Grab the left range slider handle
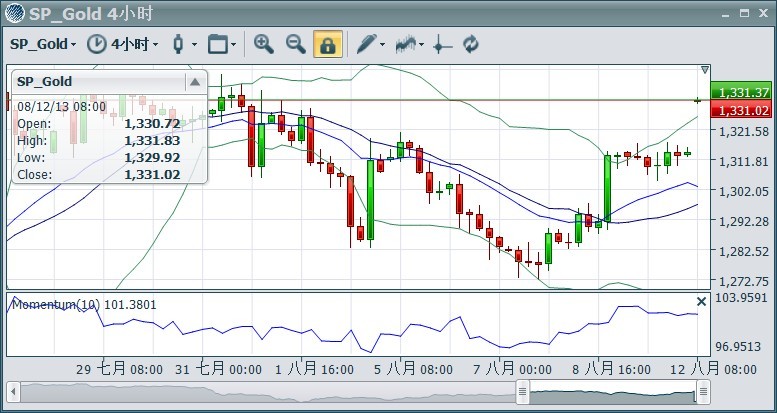 tap(522, 393)
